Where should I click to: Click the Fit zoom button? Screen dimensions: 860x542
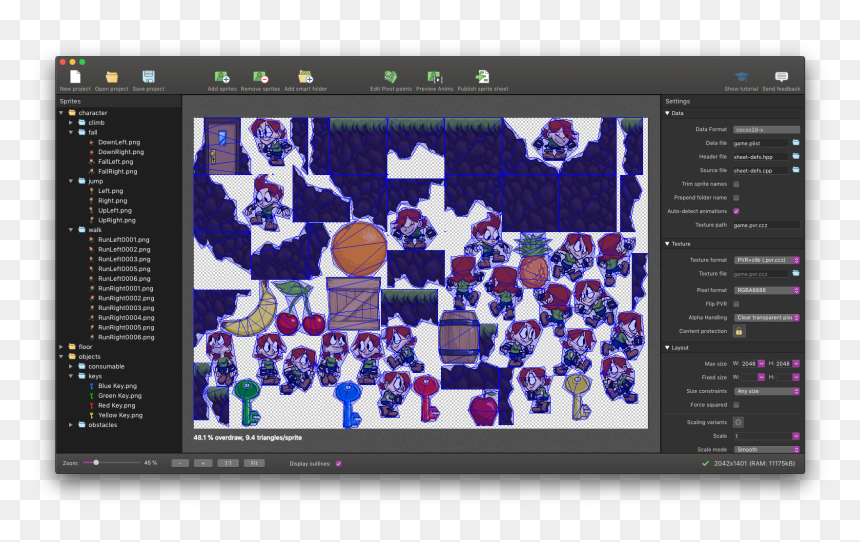click(x=254, y=464)
